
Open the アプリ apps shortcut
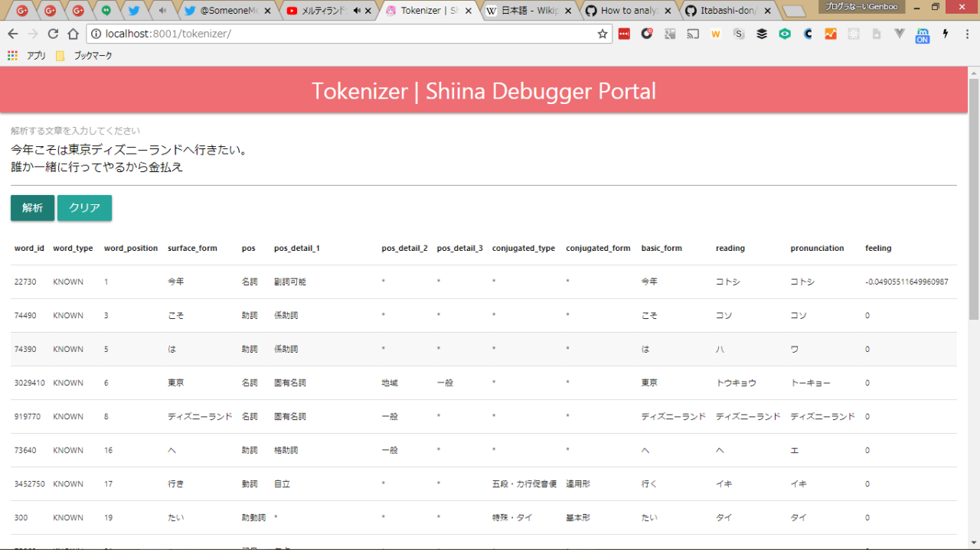click(28, 56)
